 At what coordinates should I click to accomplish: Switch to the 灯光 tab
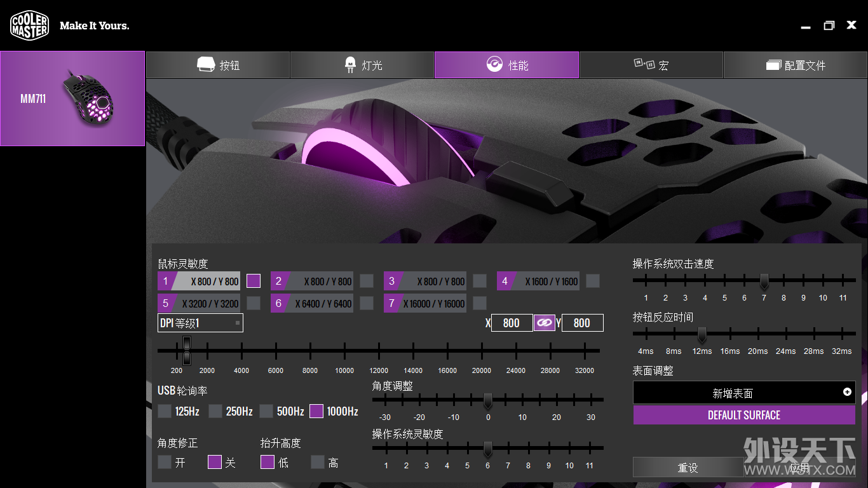(362, 65)
